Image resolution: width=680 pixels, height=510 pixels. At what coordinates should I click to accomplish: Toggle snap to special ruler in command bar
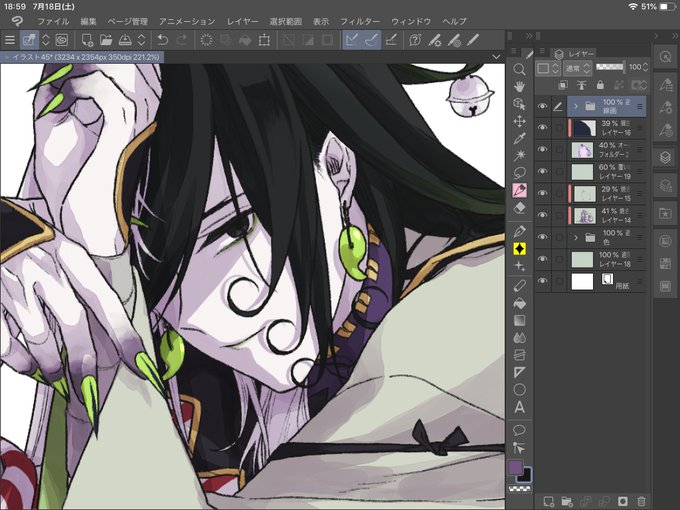pos(371,40)
